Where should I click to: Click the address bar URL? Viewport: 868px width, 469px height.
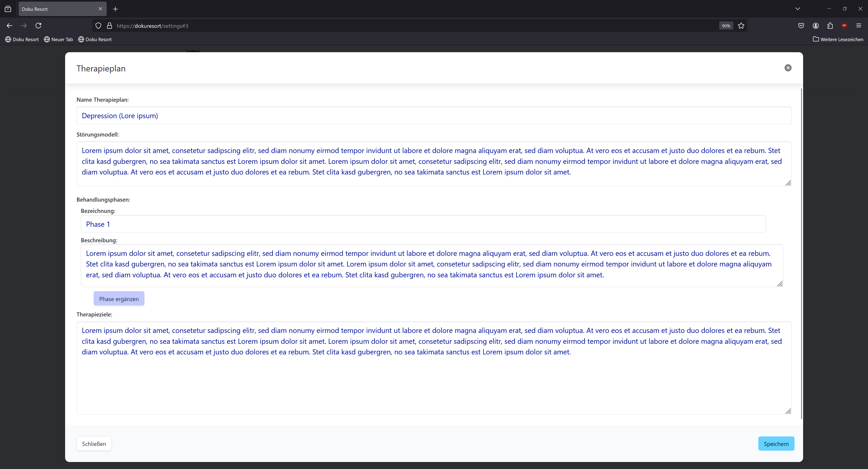[152, 26]
